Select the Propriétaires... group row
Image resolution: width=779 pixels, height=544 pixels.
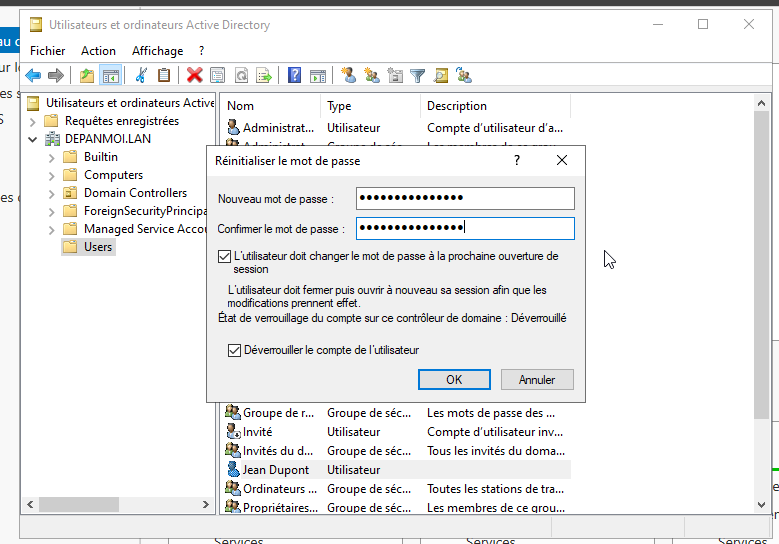point(396,507)
